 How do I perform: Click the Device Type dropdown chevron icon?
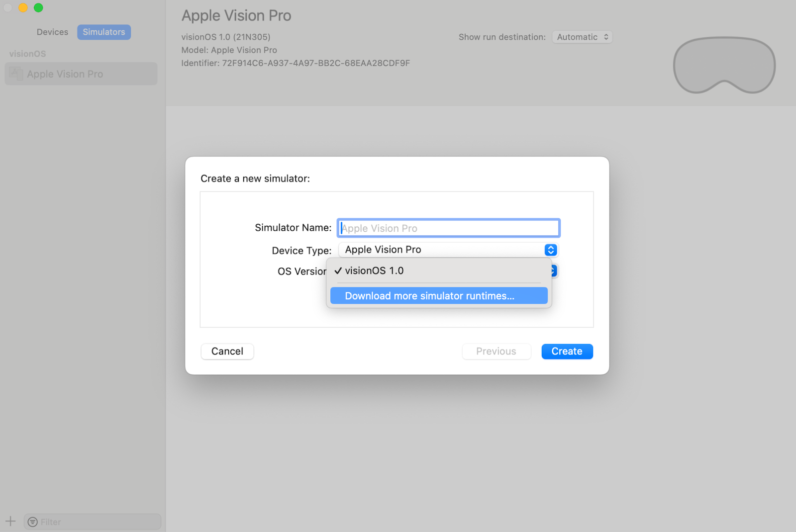(550, 250)
